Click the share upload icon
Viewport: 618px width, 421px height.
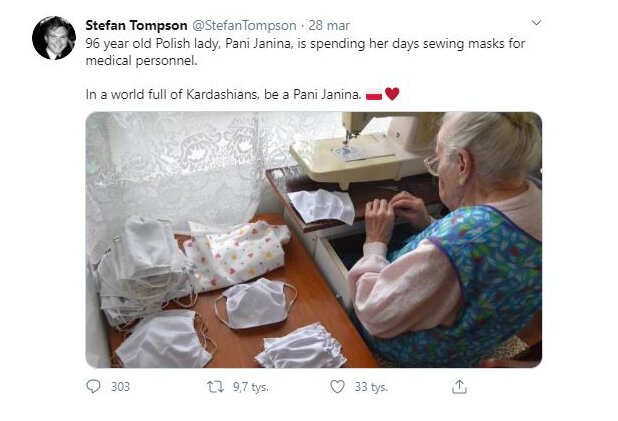click(x=459, y=386)
